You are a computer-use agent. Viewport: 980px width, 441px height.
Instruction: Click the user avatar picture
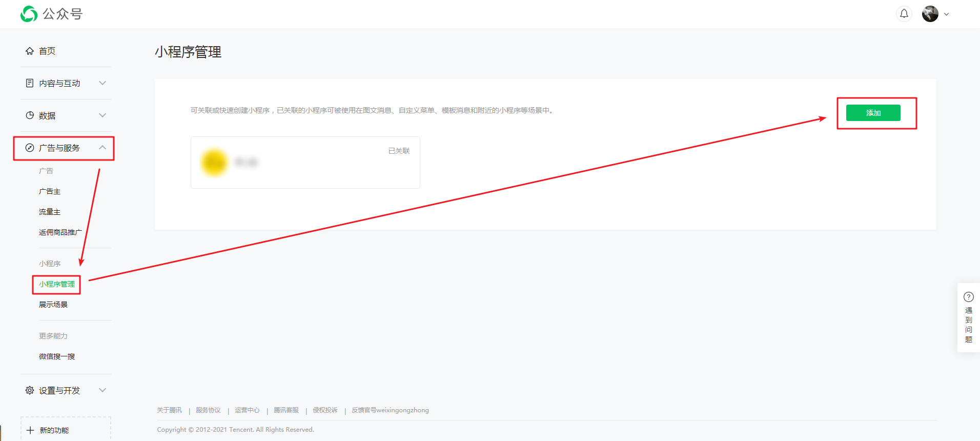tap(930, 14)
